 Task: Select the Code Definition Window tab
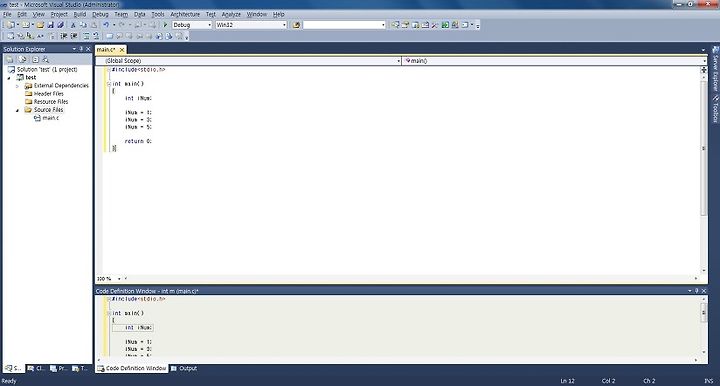point(132,369)
